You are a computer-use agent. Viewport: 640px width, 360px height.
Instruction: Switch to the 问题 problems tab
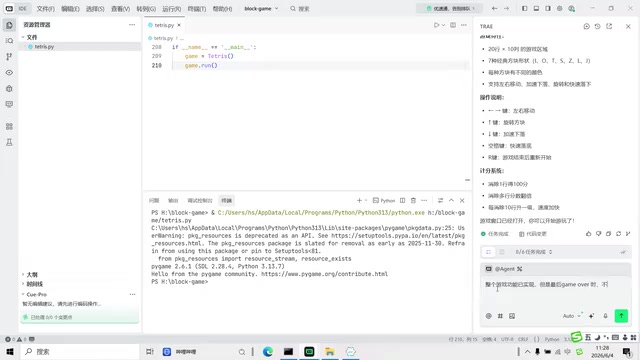click(154, 200)
